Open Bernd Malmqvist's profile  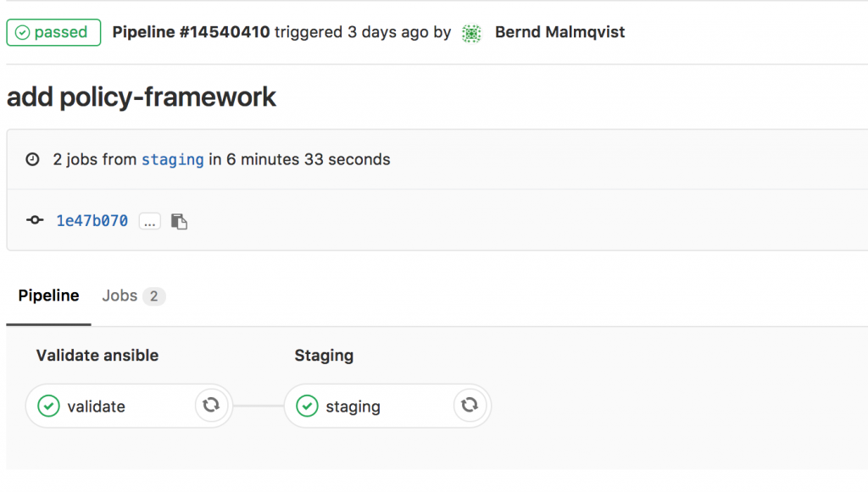pos(559,32)
